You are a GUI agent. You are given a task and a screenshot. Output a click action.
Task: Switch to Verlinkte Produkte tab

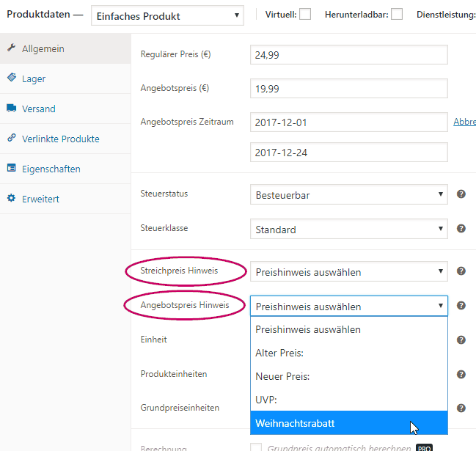tap(65, 139)
